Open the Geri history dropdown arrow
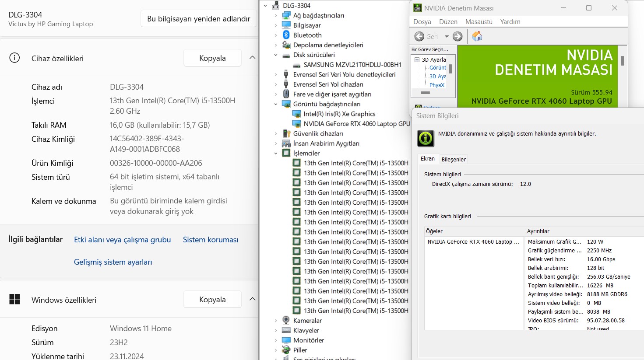 tap(447, 37)
